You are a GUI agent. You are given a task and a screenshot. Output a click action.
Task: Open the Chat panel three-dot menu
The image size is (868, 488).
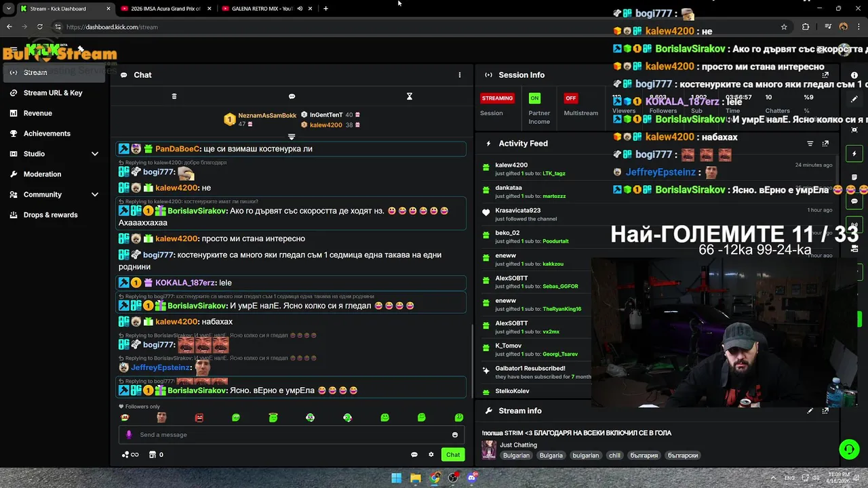tap(459, 75)
